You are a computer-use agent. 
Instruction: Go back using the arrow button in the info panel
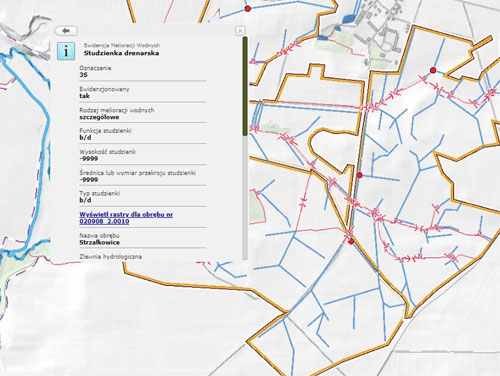[66, 31]
